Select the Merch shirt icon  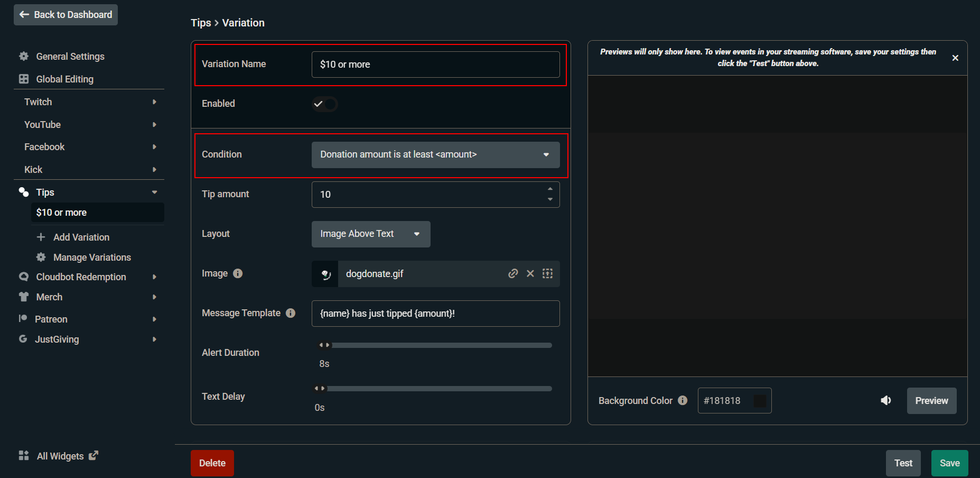click(23, 297)
